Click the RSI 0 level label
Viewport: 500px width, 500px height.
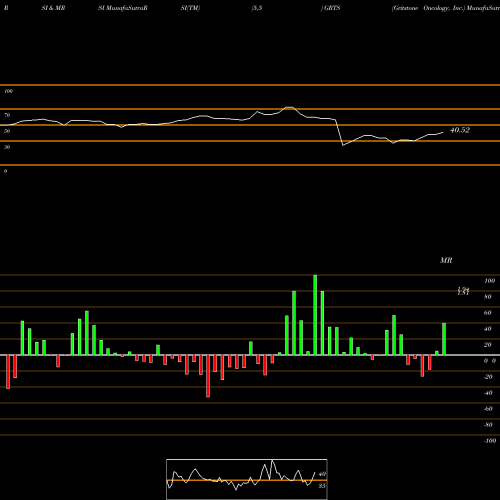(5, 171)
